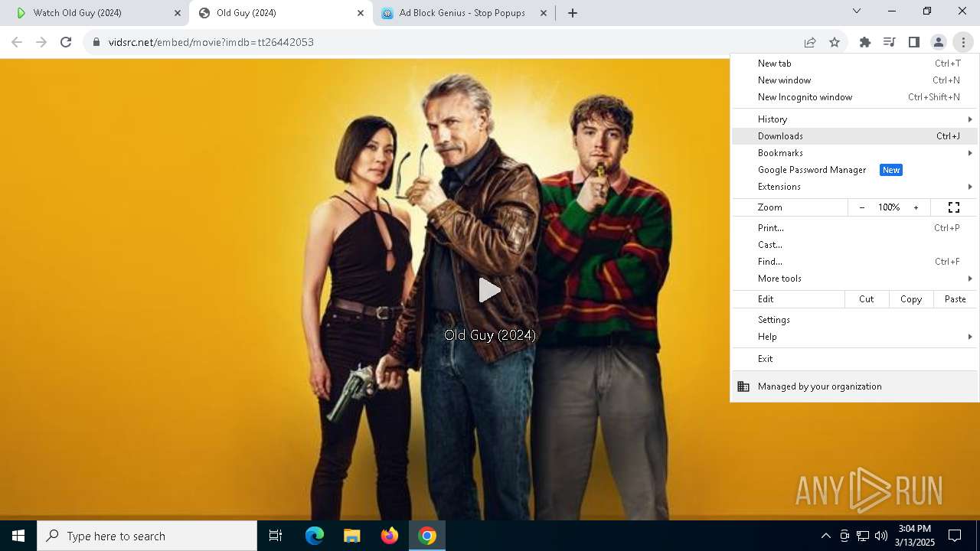Open Google Password Manager
Viewport: 980px width, 551px height.
[x=854, y=170]
